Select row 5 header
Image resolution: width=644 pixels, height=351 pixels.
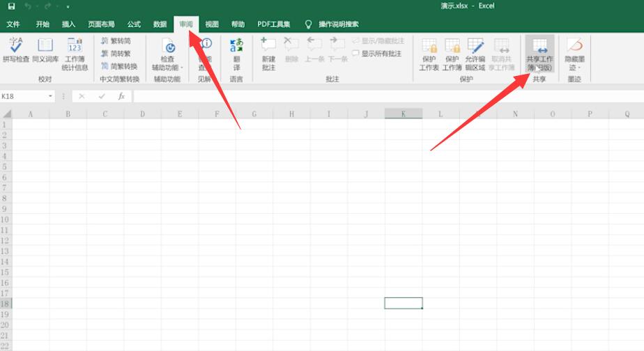tap(6, 166)
